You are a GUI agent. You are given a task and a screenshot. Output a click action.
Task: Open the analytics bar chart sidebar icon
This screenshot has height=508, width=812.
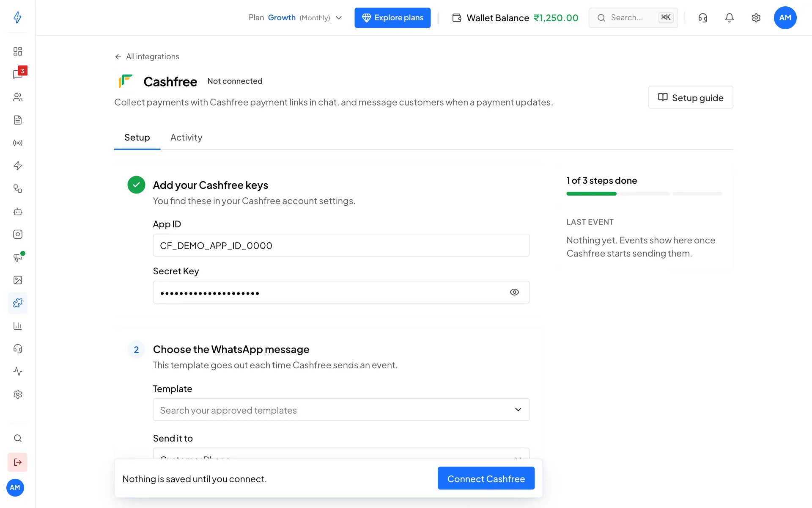(x=17, y=326)
